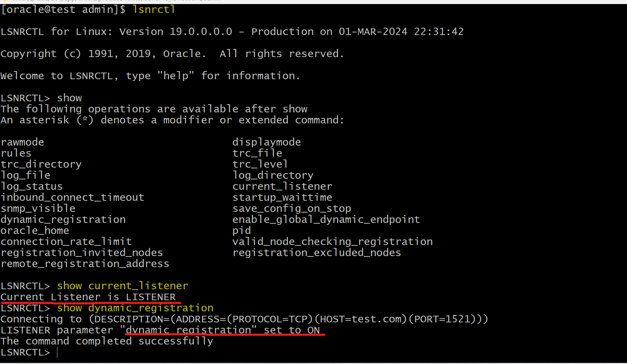627x364 pixels.
Task: Select inbound_connect_timeout text
Action: coord(73,197)
